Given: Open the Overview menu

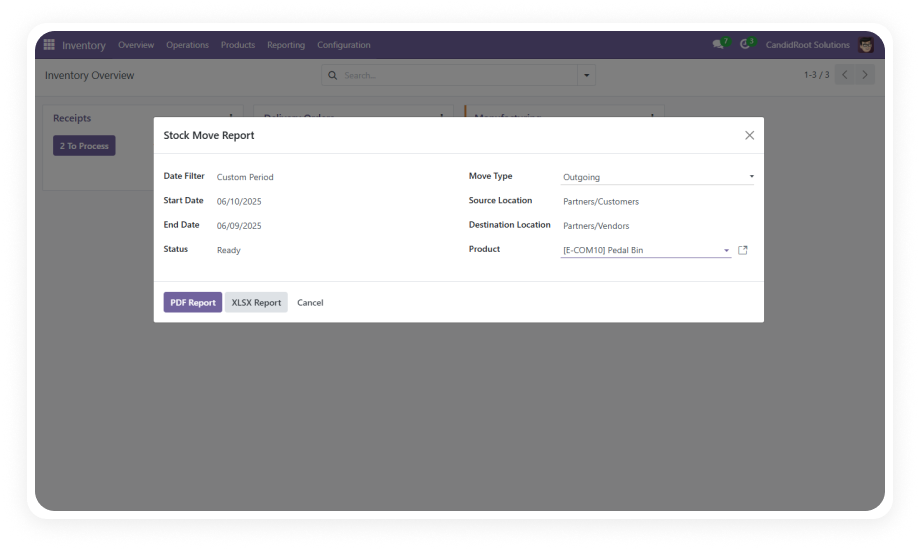Looking at the screenshot, I should pyautogui.click(x=136, y=45).
